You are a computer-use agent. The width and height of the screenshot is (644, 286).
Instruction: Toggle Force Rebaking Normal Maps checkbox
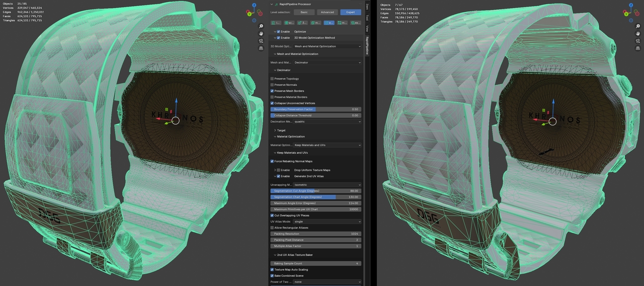coord(272,161)
